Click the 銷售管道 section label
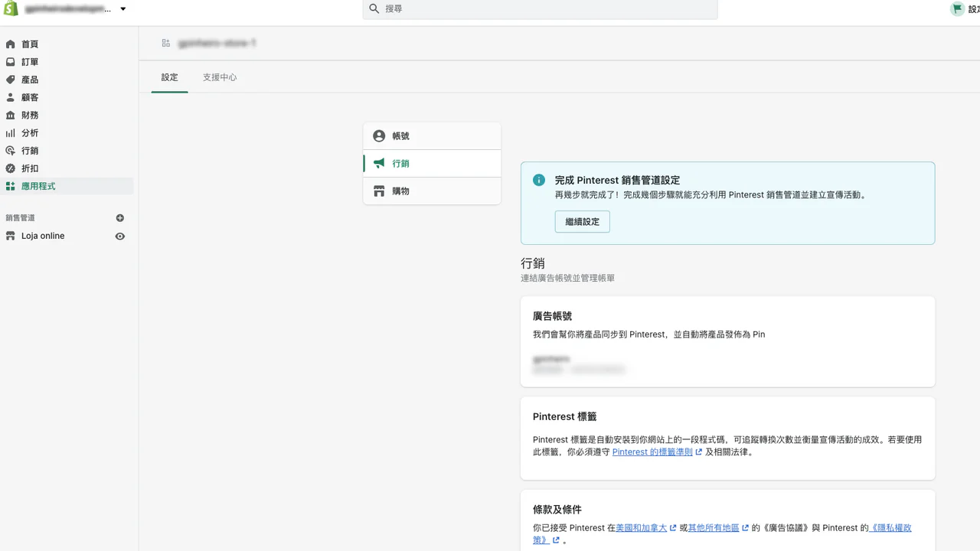 click(x=20, y=218)
